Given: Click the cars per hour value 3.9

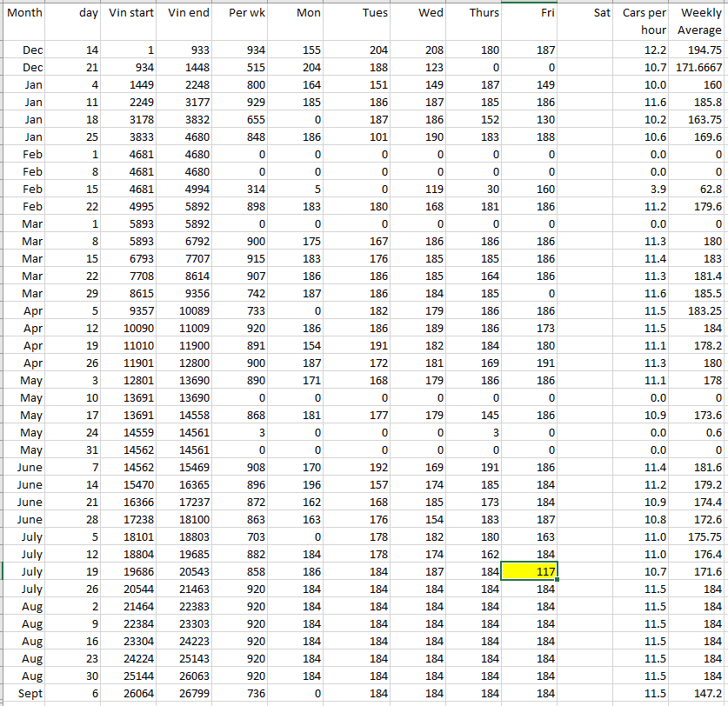Looking at the screenshot, I should pos(644,189).
